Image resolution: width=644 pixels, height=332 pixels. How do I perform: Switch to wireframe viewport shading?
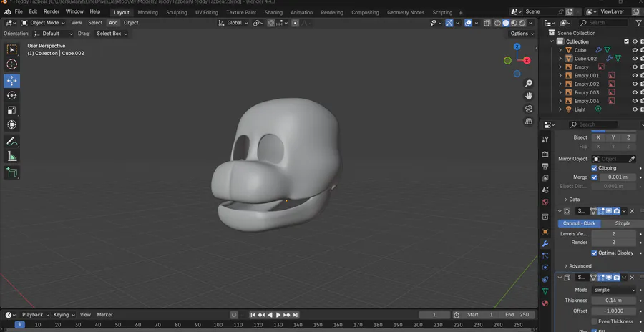tap(497, 23)
